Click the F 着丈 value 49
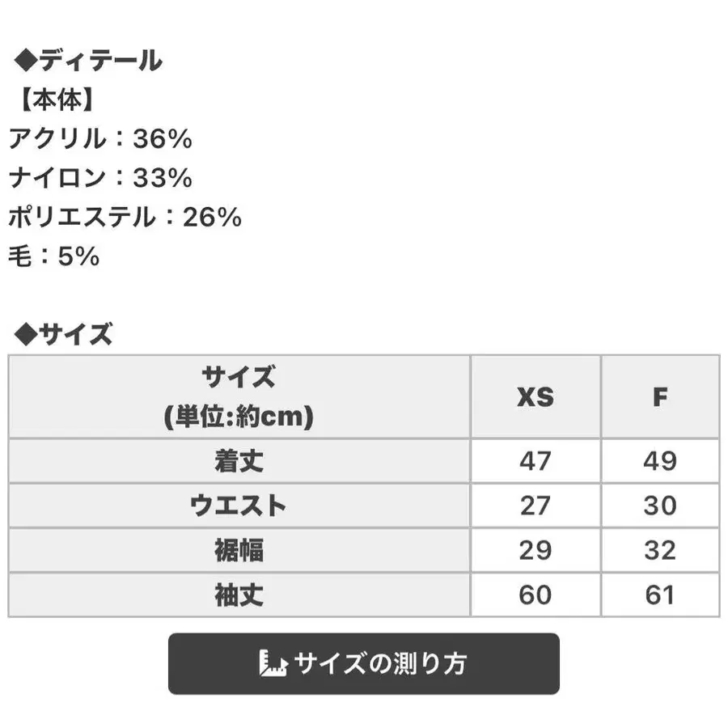 point(660,461)
